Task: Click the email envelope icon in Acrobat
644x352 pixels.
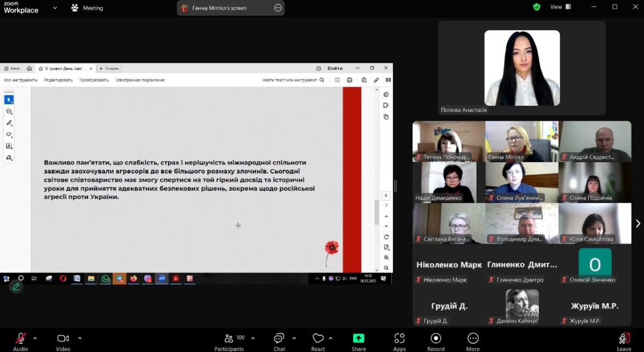Action: [388, 80]
